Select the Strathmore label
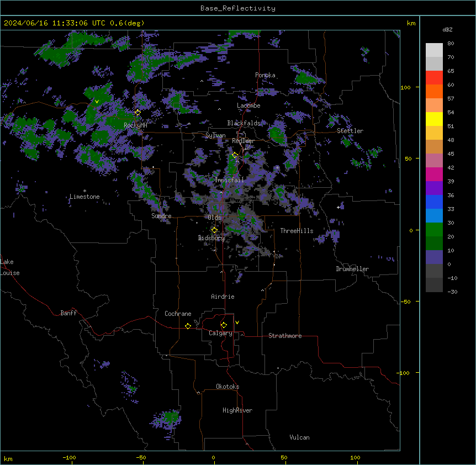 pyautogui.click(x=285, y=336)
